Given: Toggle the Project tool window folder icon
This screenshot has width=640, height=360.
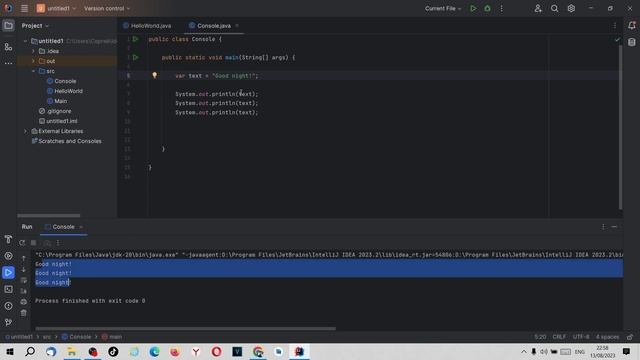Looking at the screenshot, I should point(8,26).
